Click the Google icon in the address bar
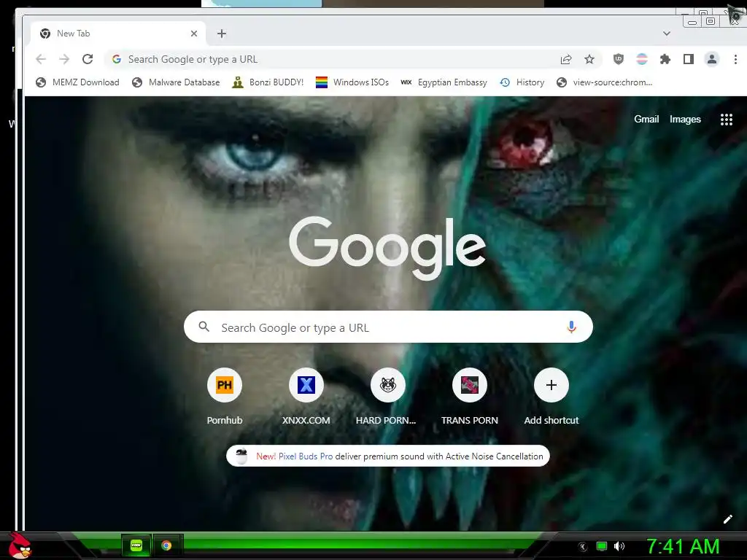Viewport: 747px width, 560px height. tap(117, 59)
